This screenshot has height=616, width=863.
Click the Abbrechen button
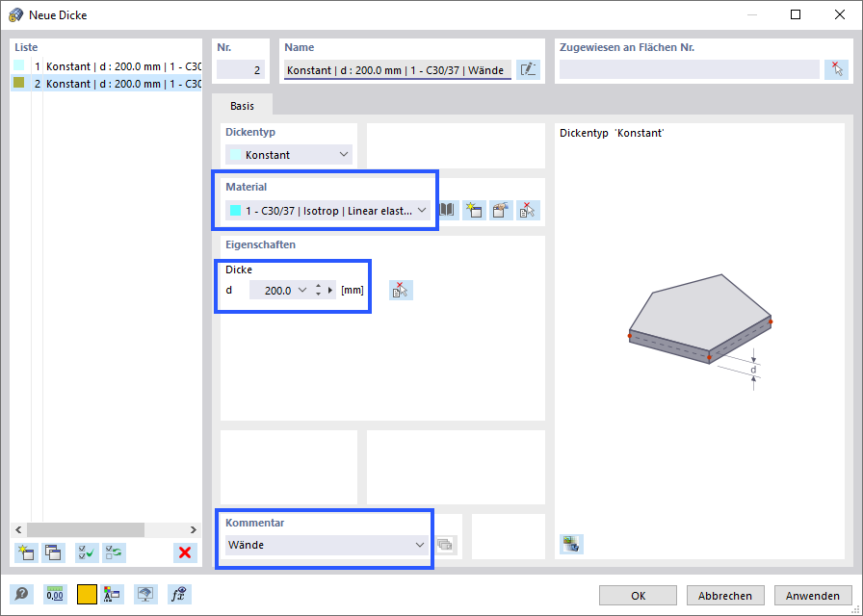tap(725, 596)
